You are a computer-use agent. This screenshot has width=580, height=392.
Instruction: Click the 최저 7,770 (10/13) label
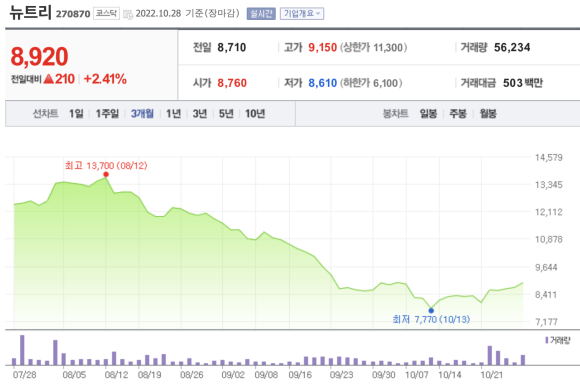[x=431, y=319]
